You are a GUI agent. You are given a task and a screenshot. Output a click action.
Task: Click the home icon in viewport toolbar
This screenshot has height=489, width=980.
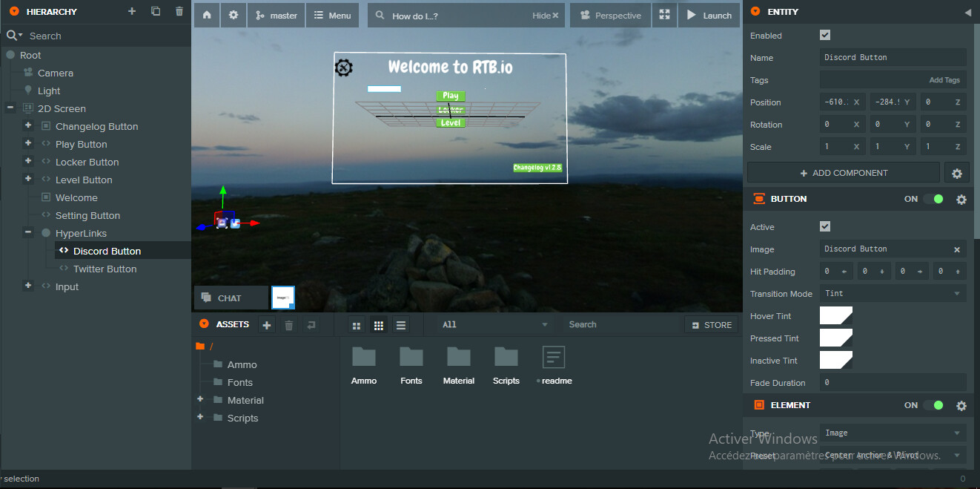207,16
